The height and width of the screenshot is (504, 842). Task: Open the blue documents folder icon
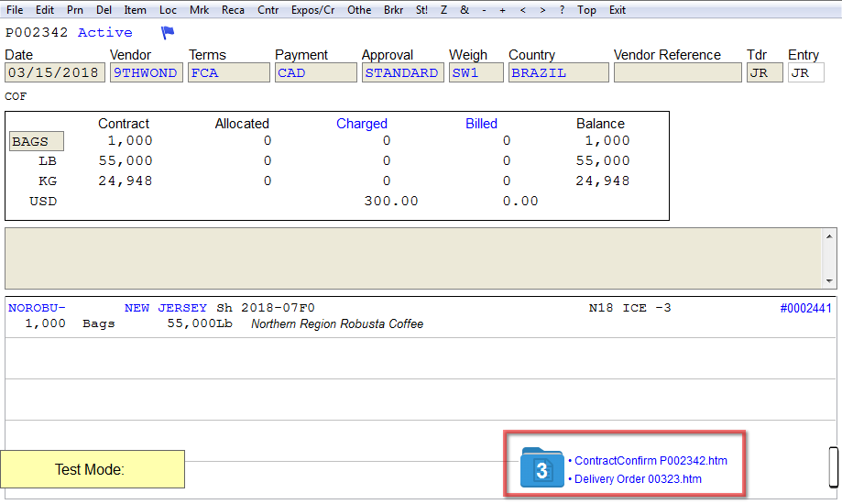coord(541,468)
